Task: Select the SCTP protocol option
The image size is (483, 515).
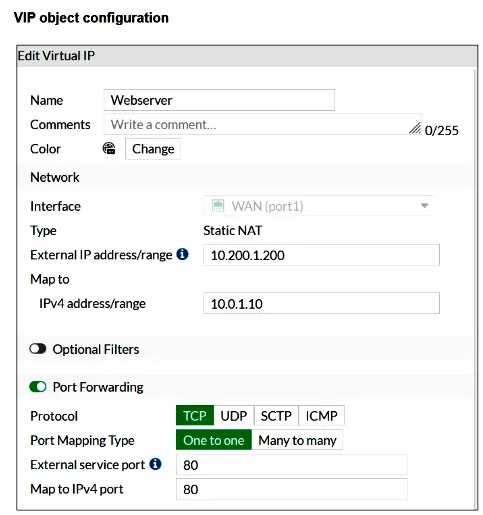Action: (276, 415)
